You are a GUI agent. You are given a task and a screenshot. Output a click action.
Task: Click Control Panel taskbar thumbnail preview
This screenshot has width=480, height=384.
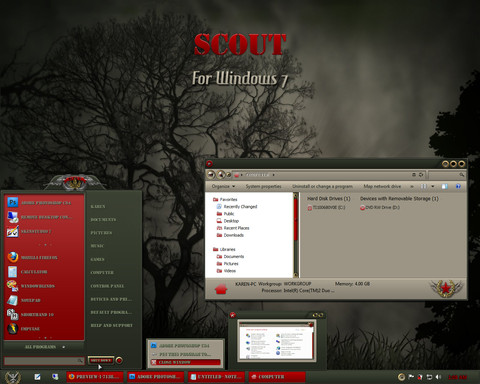(276, 341)
